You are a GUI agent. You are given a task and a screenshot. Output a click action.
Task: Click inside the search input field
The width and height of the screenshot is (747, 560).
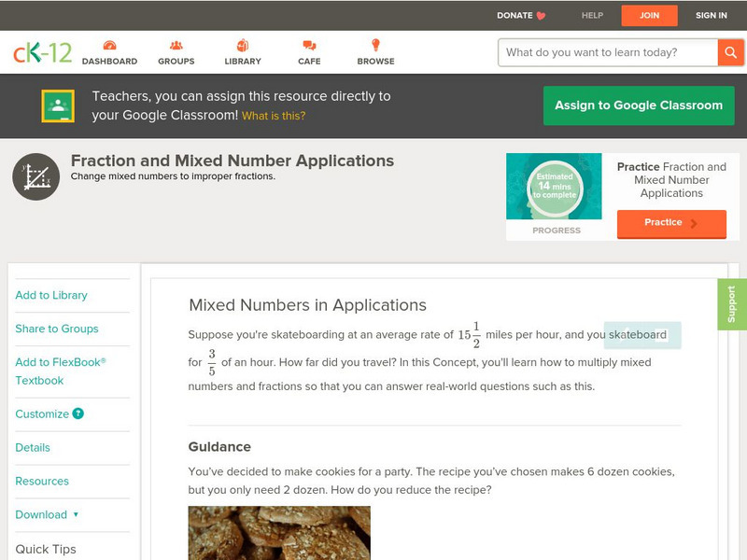click(602, 52)
